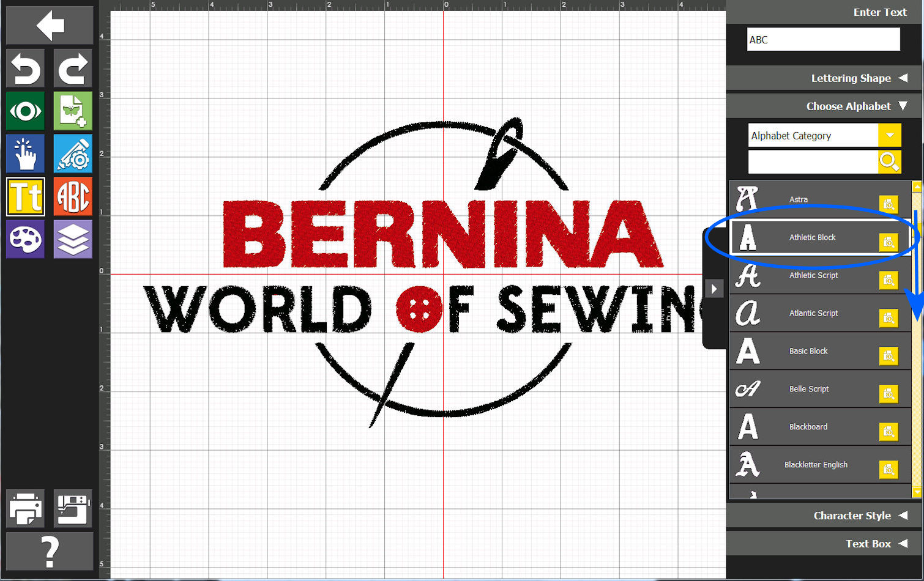Click the back arrow button
924x581 pixels.
[x=50, y=25]
